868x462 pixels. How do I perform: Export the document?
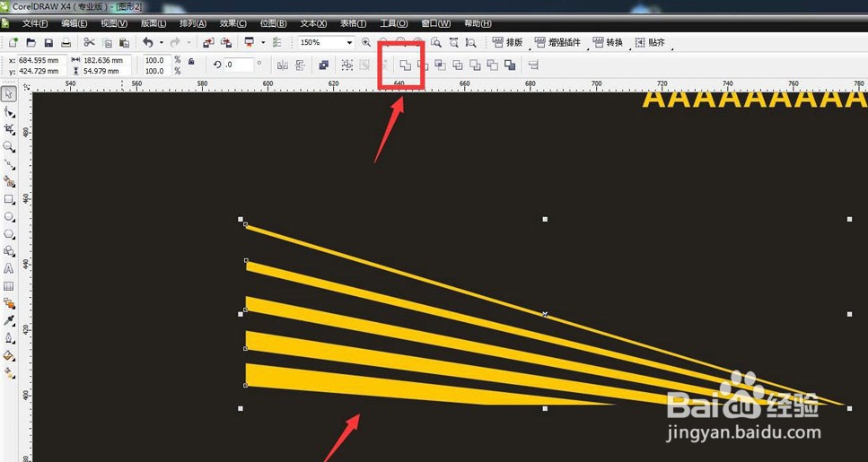(226, 42)
